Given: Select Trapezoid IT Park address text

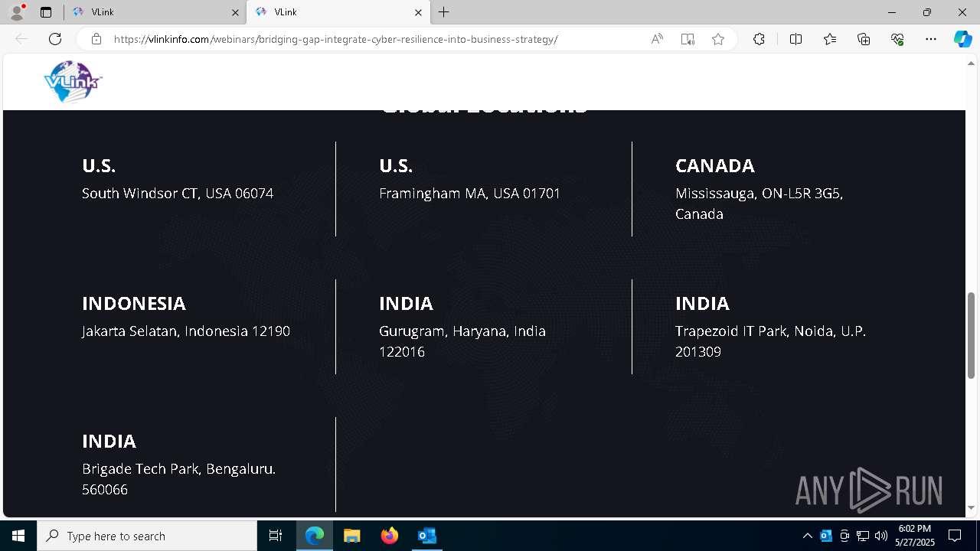Looking at the screenshot, I should click(x=770, y=341).
